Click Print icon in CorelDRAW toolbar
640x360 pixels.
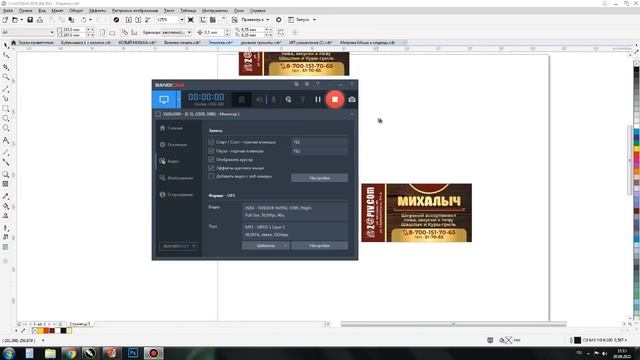[x=40, y=20]
